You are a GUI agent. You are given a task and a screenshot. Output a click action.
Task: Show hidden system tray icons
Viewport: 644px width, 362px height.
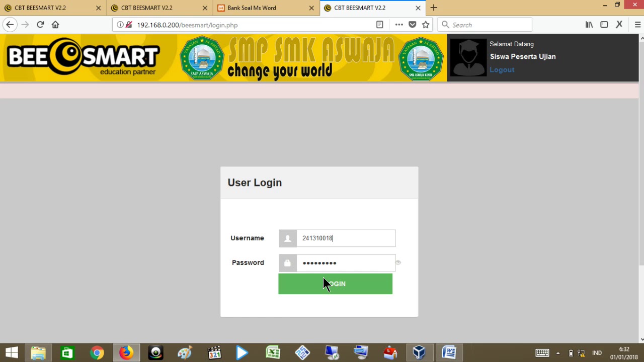[x=558, y=353]
